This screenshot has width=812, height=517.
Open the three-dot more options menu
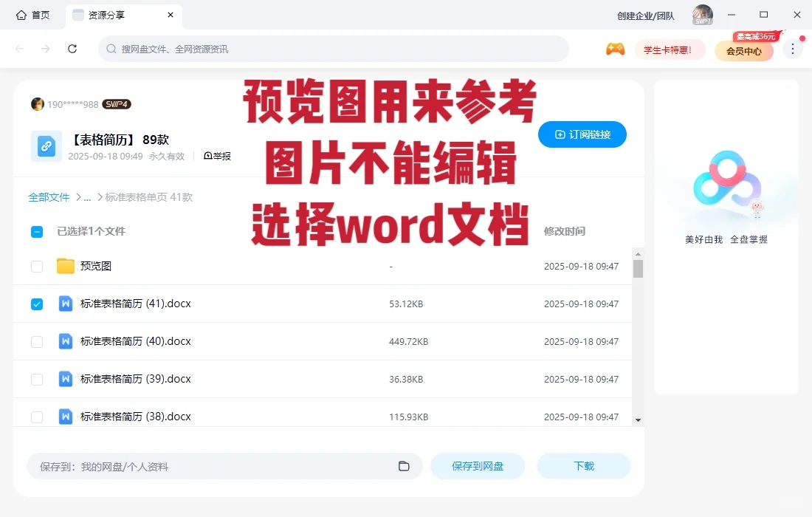[792, 49]
